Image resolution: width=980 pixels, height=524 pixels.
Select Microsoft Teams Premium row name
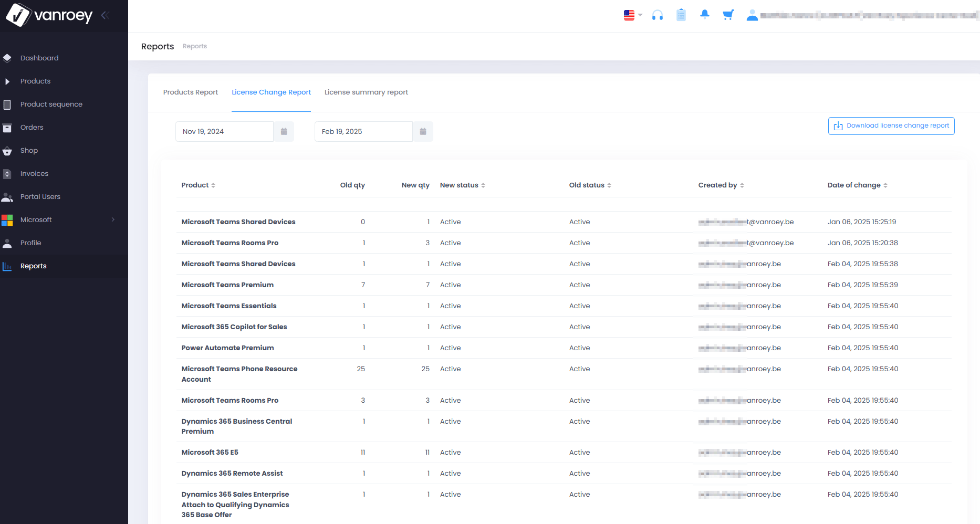tap(227, 285)
